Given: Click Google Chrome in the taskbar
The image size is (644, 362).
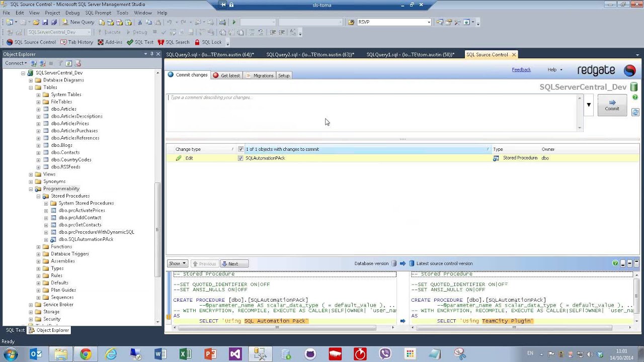Looking at the screenshot, I should point(85,354).
